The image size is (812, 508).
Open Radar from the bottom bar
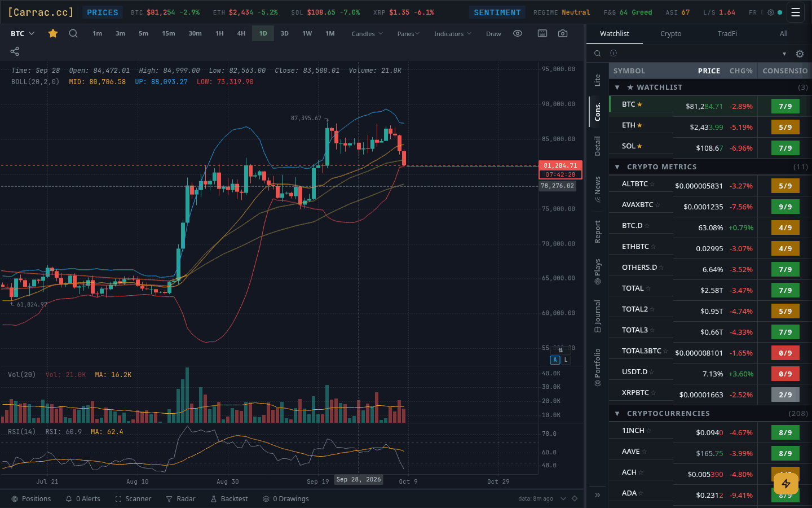[180, 499]
